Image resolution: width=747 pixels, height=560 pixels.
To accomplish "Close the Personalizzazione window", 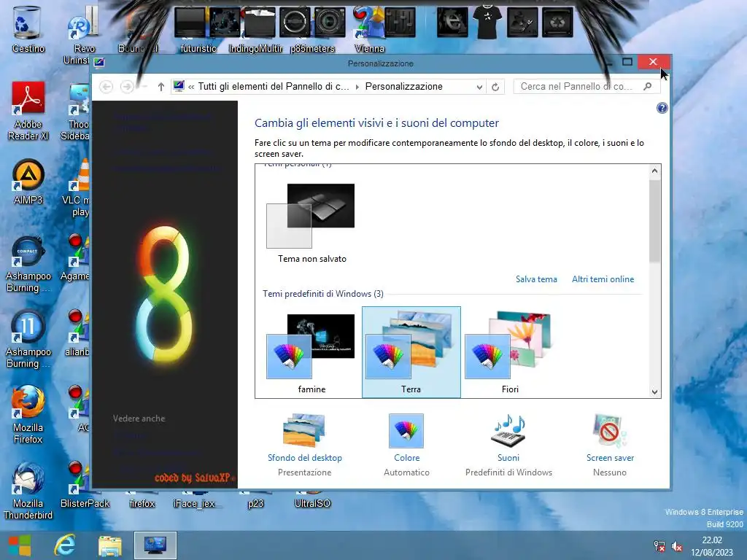I will point(653,62).
